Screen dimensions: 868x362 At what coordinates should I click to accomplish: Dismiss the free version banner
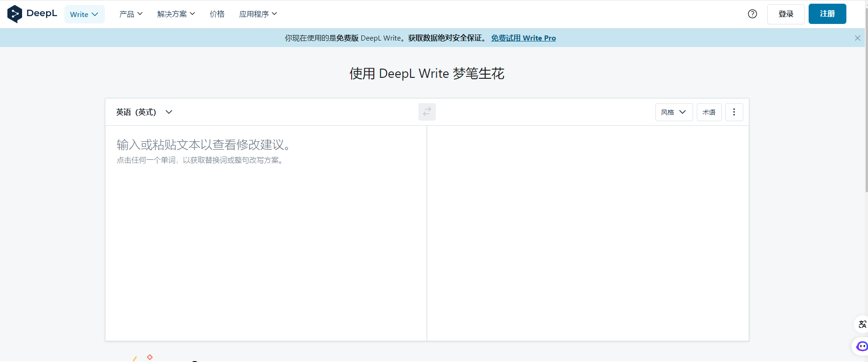pos(857,38)
